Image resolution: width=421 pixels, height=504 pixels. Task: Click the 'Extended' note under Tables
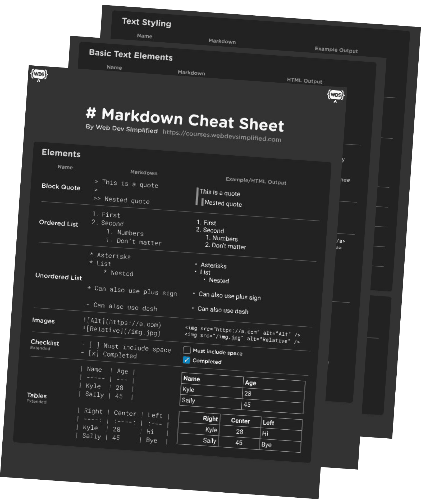(x=36, y=401)
